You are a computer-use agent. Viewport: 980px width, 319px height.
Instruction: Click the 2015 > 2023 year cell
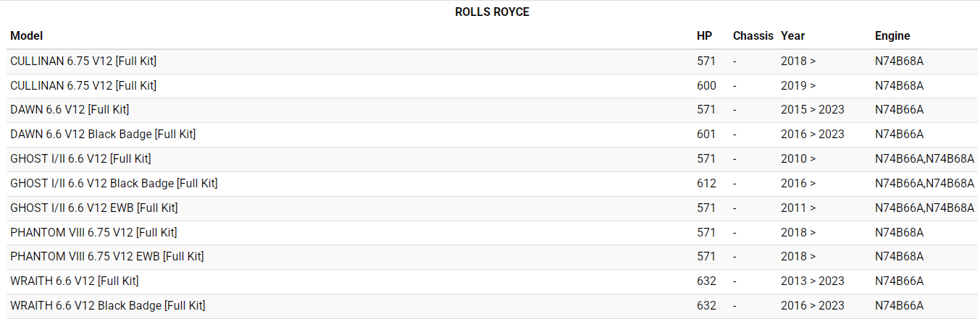[812, 110]
